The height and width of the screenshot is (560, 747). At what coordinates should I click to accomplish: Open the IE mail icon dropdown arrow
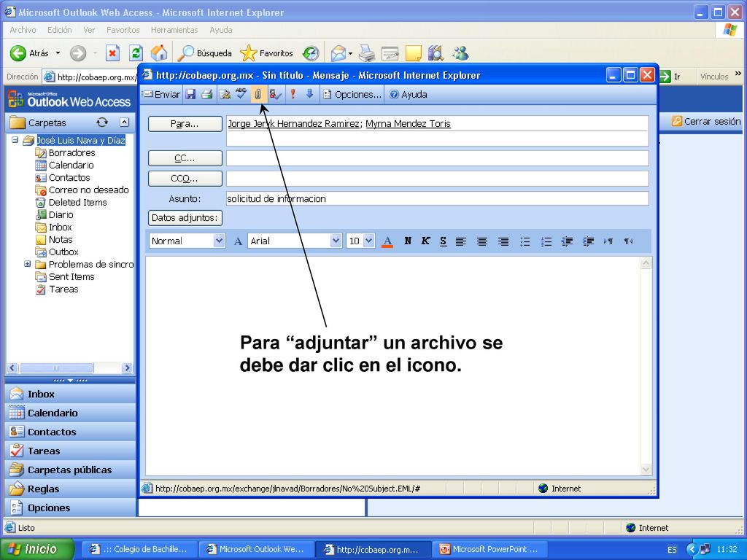pyautogui.click(x=350, y=53)
